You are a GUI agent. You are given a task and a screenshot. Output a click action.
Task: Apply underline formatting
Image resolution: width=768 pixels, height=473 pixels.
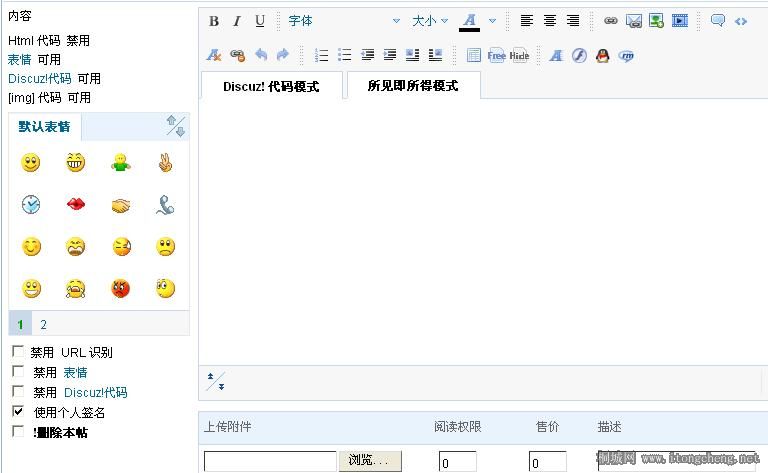pyautogui.click(x=260, y=21)
